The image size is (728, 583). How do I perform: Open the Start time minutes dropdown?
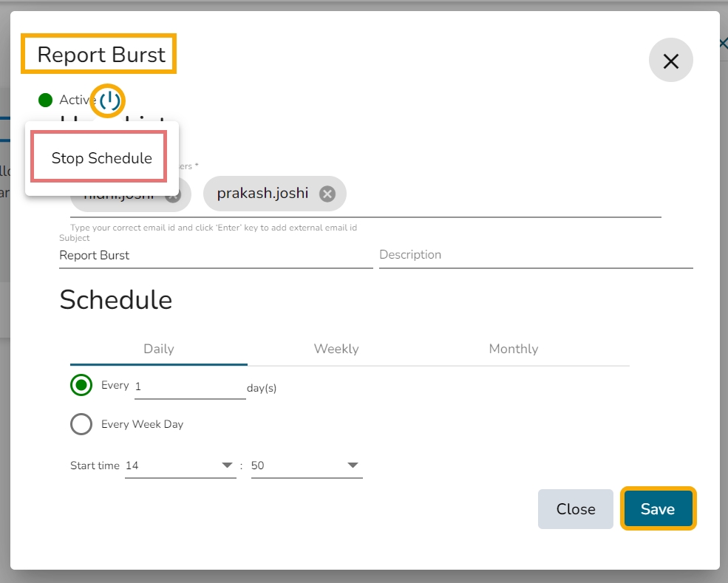tap(306, 466)
